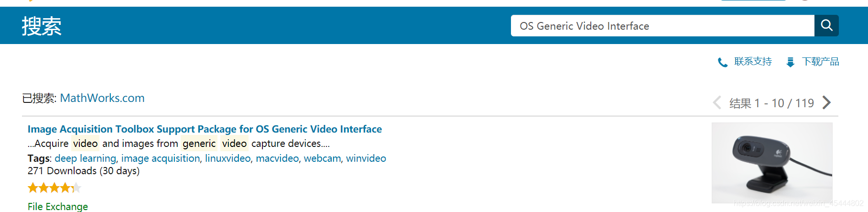
Task: Select the linuxvideo tag
Action: coord(228,158)
